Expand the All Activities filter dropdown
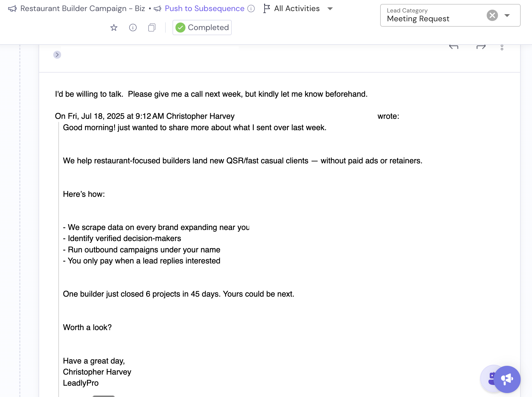This screenshot has width=532, height=397. pos(330,9)
